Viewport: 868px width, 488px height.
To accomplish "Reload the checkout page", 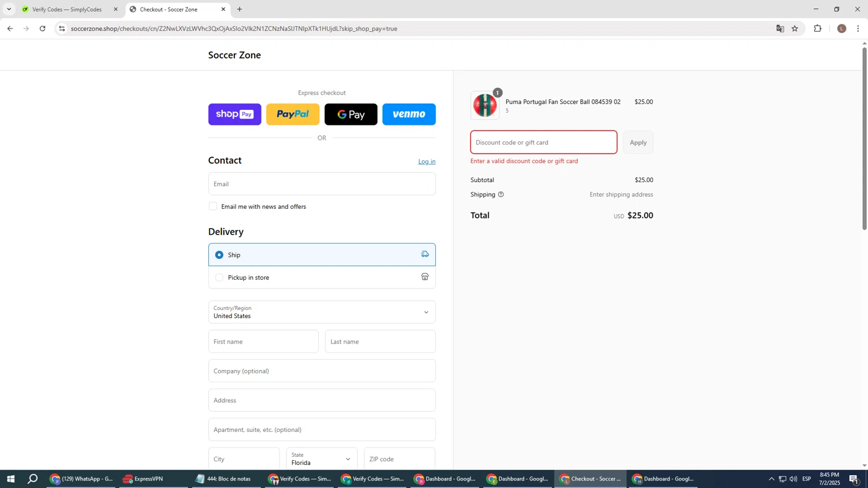I will click(42, 28).
